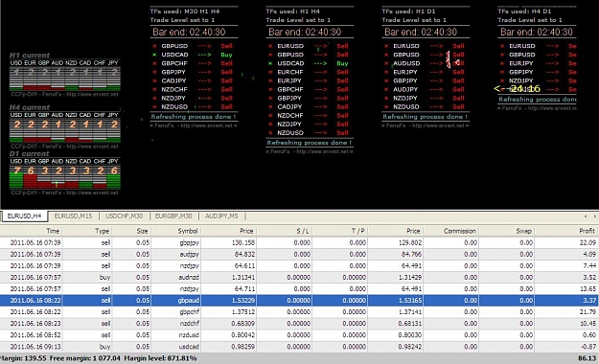Viewport: 599px width, 364px height.
Task: Sort trades by the Symbol column header
Action: click(176, 231)
